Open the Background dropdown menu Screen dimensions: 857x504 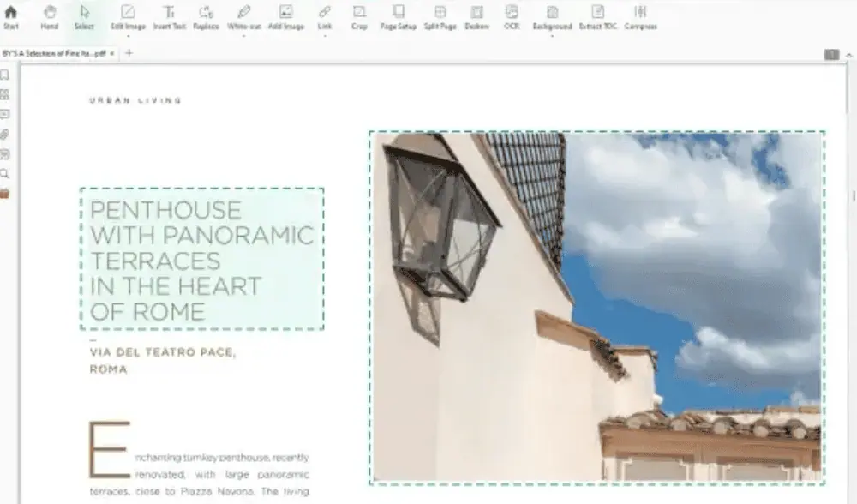coord(552,36)
